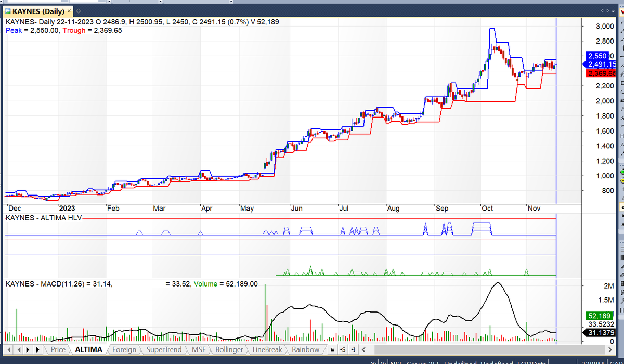Click the Jul label on the date axis
Viewport: 624px width, 364px height.
tap(344, 209)
